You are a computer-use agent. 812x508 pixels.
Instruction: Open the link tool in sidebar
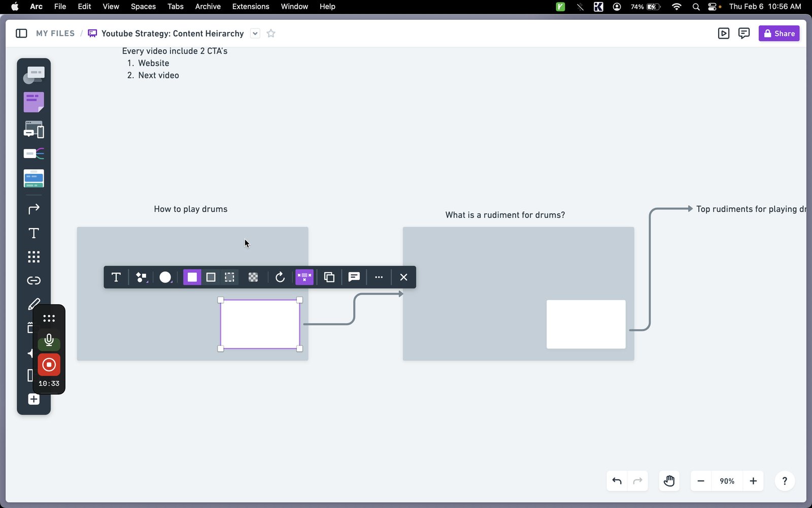[33, 280]
